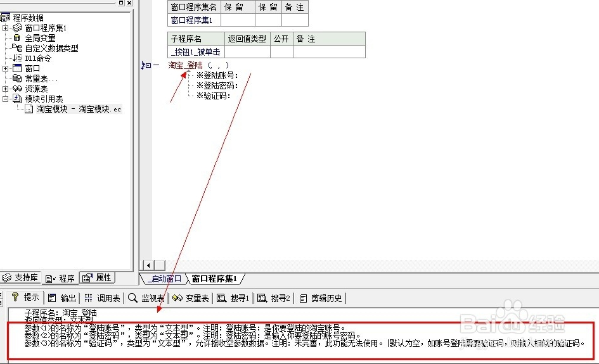
Task: Click the 自定义数据类型 icon
Action: pyautogui.click(x=17, y=47)
